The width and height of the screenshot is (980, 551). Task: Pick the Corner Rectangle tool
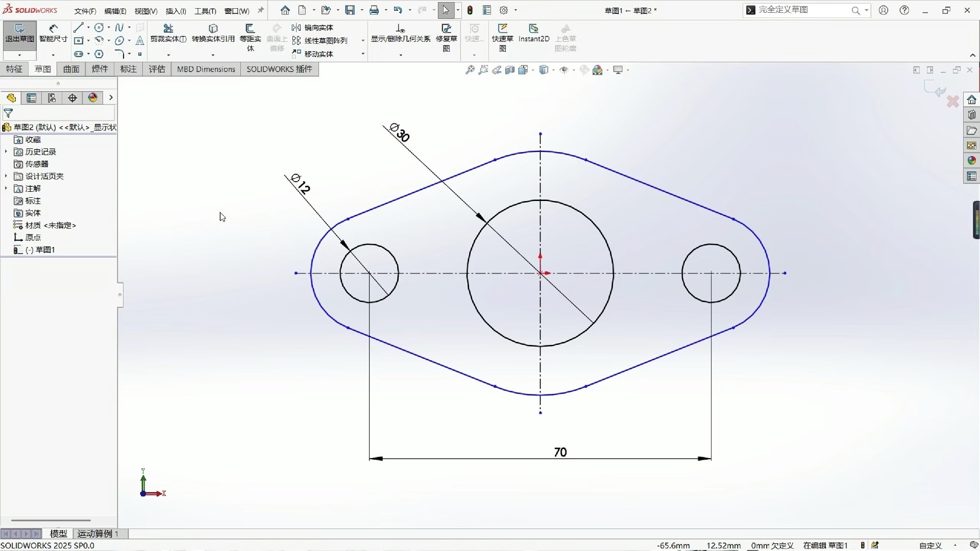(x=78, y=40)
